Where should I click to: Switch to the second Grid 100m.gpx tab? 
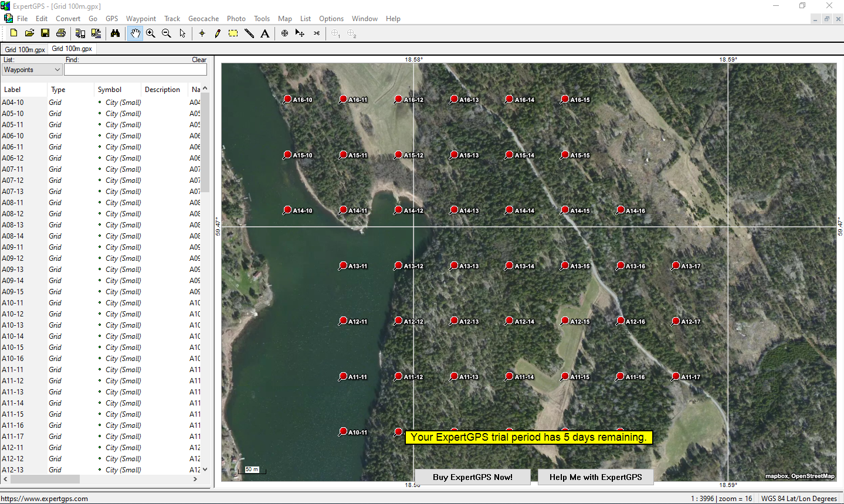point(72,49)
